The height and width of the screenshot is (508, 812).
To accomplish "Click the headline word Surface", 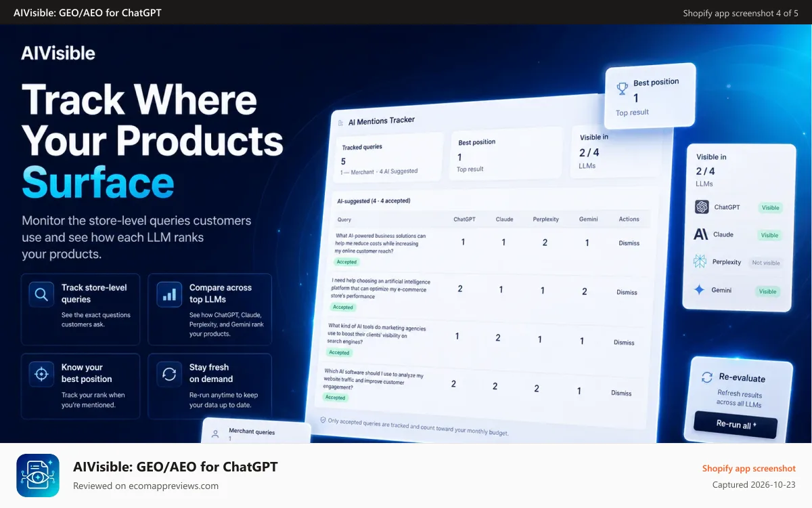I will (98, 183).
